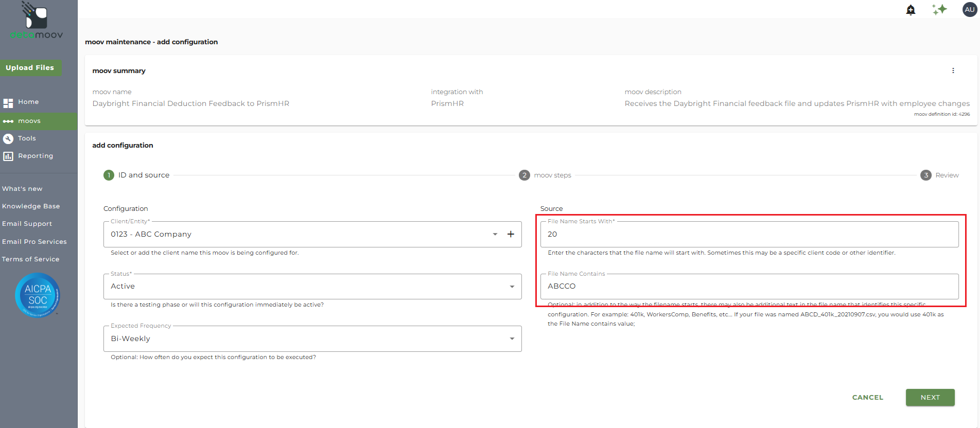Select Tools in the left navigation
This screenshot has height=428, width=980.
click(x=27, y=138)
